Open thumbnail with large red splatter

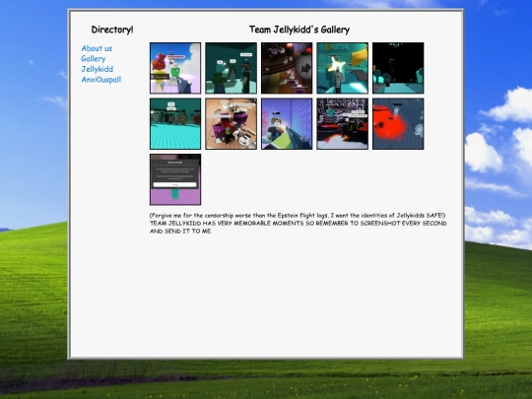click(398, 123)
